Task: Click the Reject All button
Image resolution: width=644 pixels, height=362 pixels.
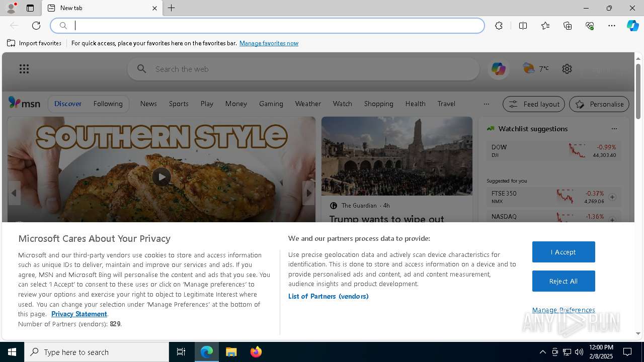Action: (563, 281)
